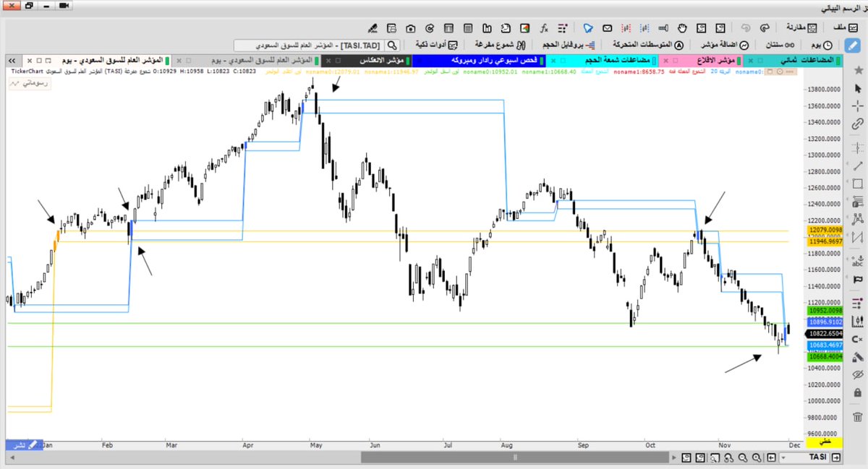The height and width of the screenshot is (469, 868).
Task: Toggle the lock drawings padlock
Action: click(857, 392)
